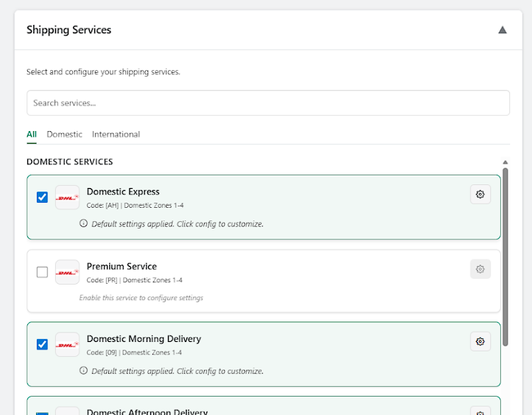The width and height of the screenshot is (532, 415).
Task: Uncheck the Domestic Express checkbox
Action: pos(42,198)
